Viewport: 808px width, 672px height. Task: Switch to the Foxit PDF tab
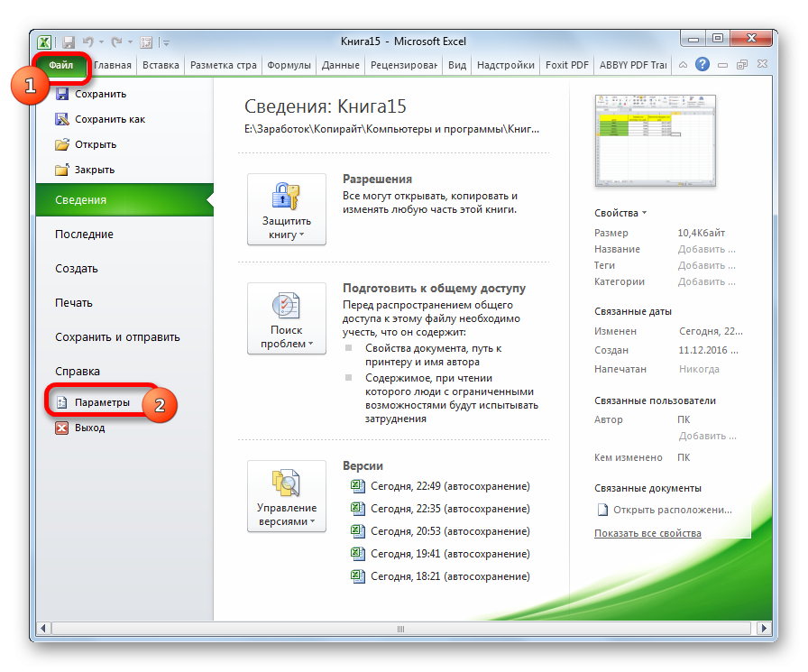click(567, 65)
